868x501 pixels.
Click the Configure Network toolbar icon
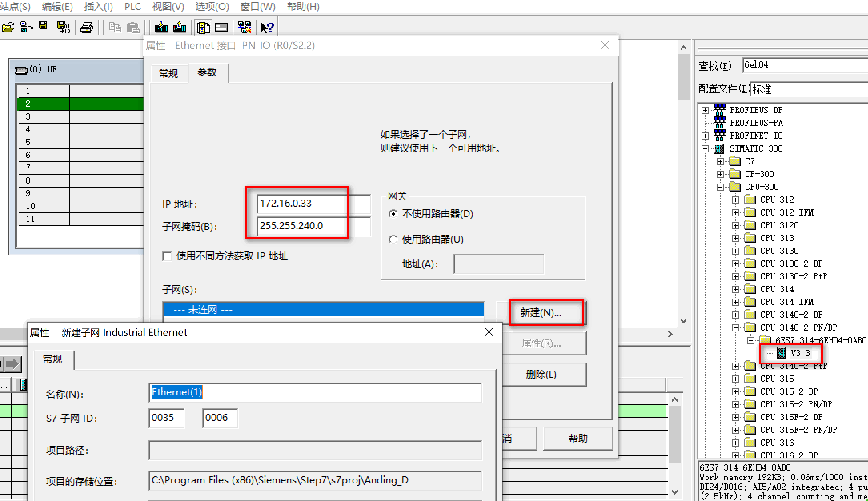[244, 27]
